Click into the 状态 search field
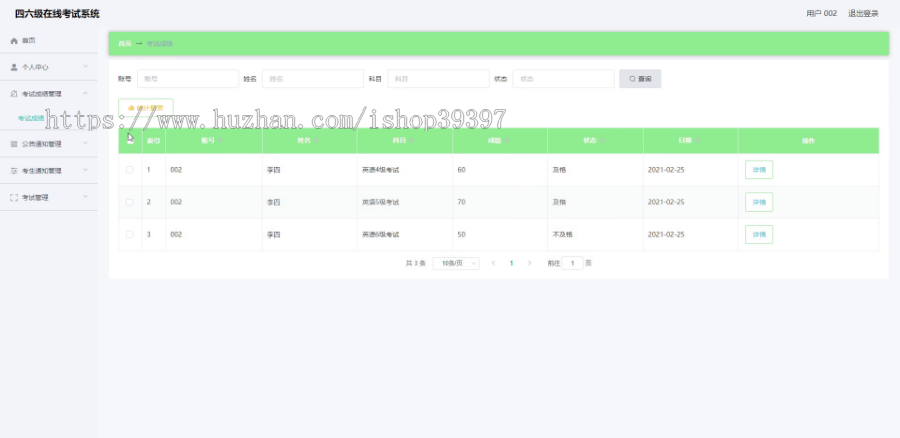This screenshot has width=900, height=438. coord(564,79)
